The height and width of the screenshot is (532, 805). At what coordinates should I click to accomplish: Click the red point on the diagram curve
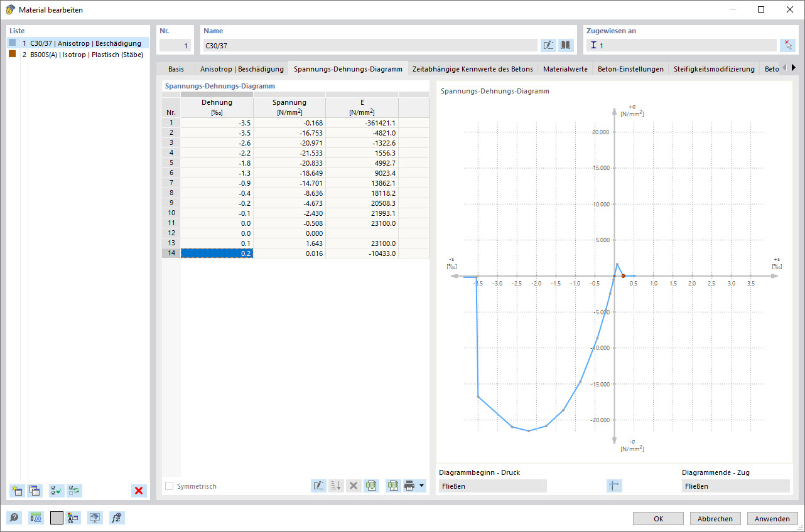[622, 276]
